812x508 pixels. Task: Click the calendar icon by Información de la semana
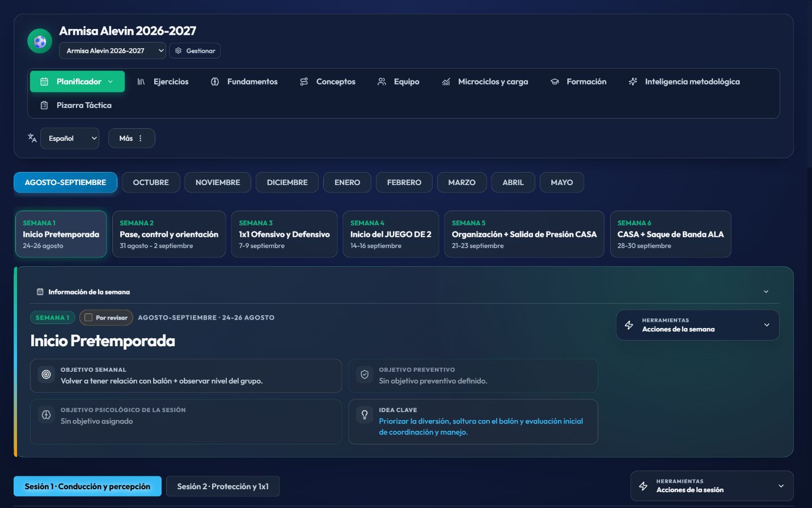40,292
